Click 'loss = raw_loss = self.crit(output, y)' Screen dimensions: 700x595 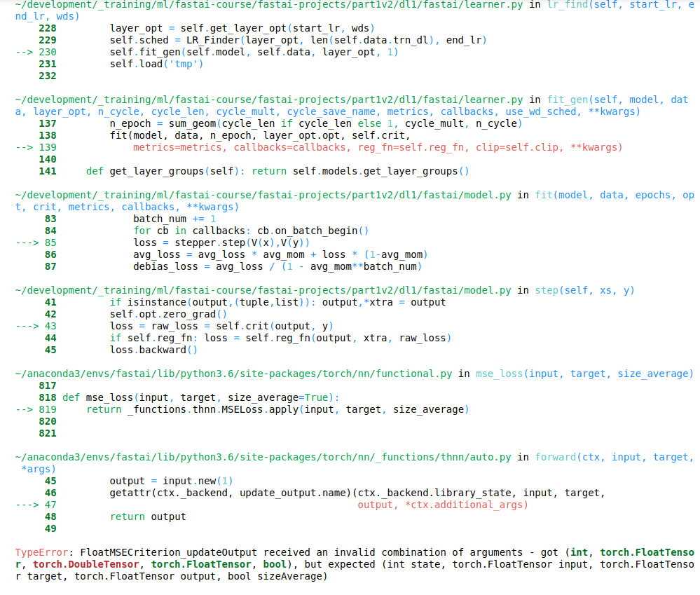coord(221,327)
